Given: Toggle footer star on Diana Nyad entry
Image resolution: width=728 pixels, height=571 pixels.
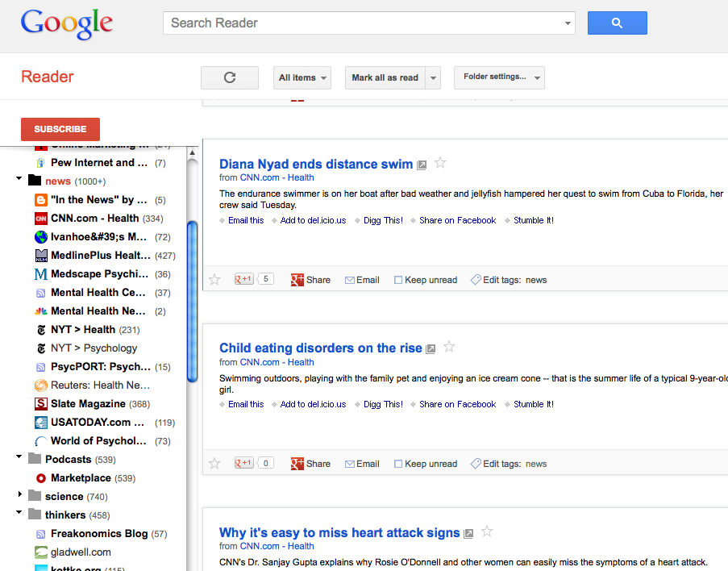Looking at the screenshot, I should pos(214,279).
